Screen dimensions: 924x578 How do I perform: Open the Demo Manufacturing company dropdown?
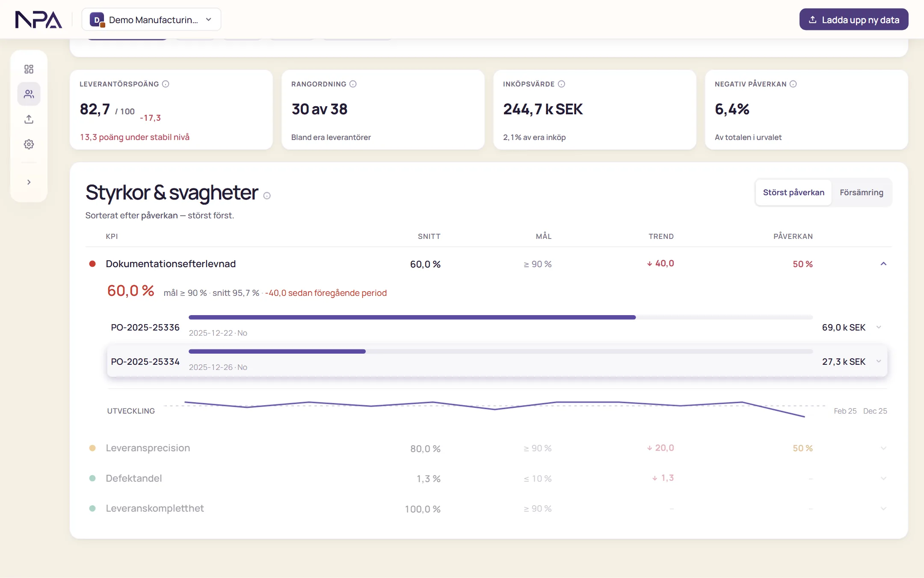click(151, 20)
